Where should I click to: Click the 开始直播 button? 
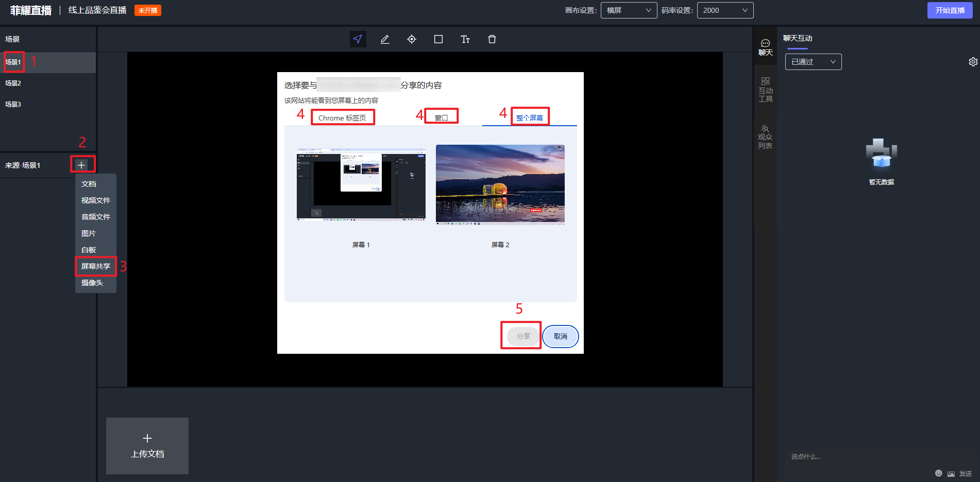tap(950, 10)
